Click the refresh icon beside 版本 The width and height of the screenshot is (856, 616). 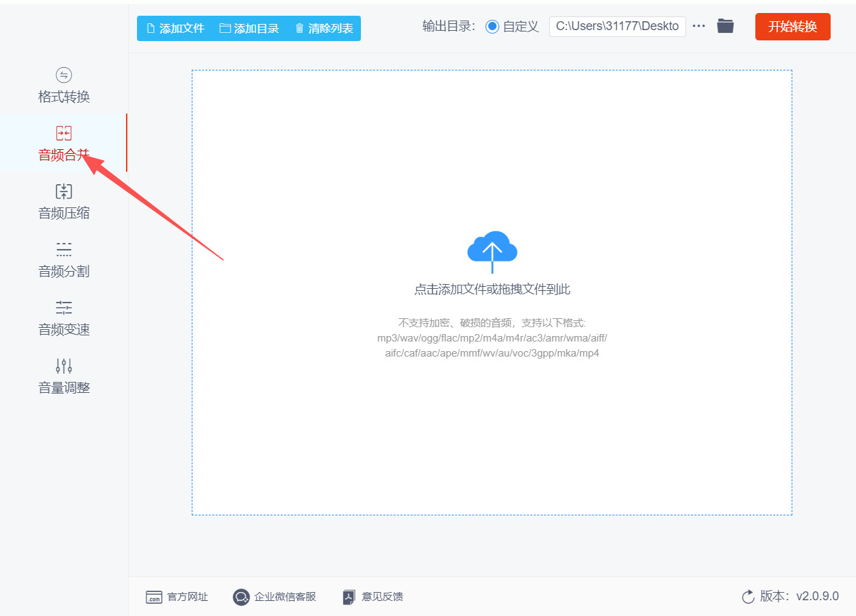coord(748,597)
